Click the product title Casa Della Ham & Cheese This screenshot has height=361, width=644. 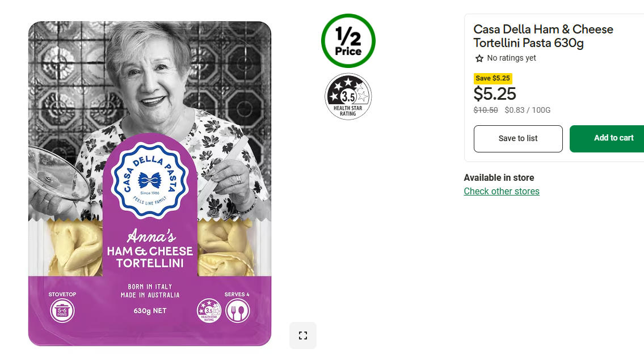pyautogui.click(x=543, y=36)
